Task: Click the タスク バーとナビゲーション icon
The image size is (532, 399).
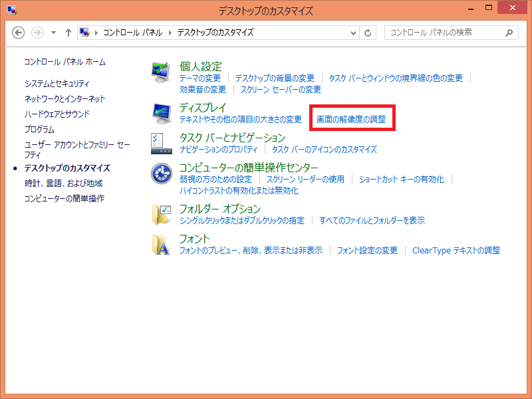Action: (162, 142)
